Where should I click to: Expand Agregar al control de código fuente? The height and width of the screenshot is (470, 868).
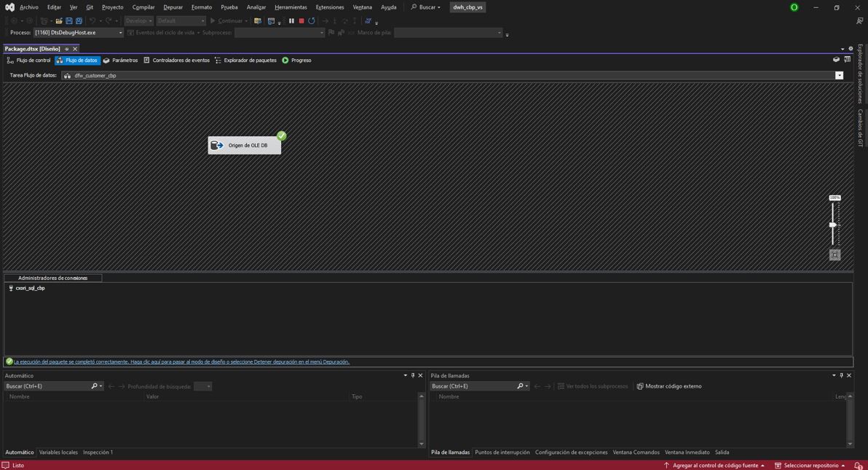714,466
